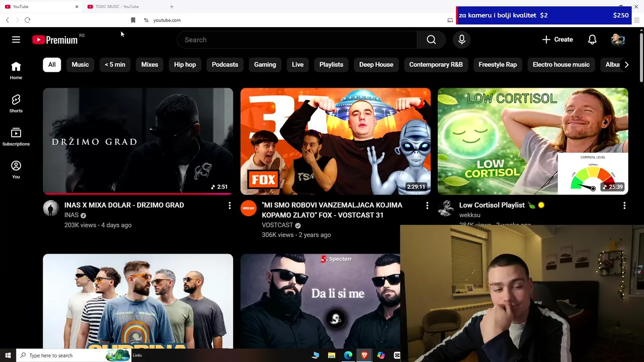The height and width of the screenshot is (362, 644).
Task: Open the You page in sidebar
Action: click(16, 170)
